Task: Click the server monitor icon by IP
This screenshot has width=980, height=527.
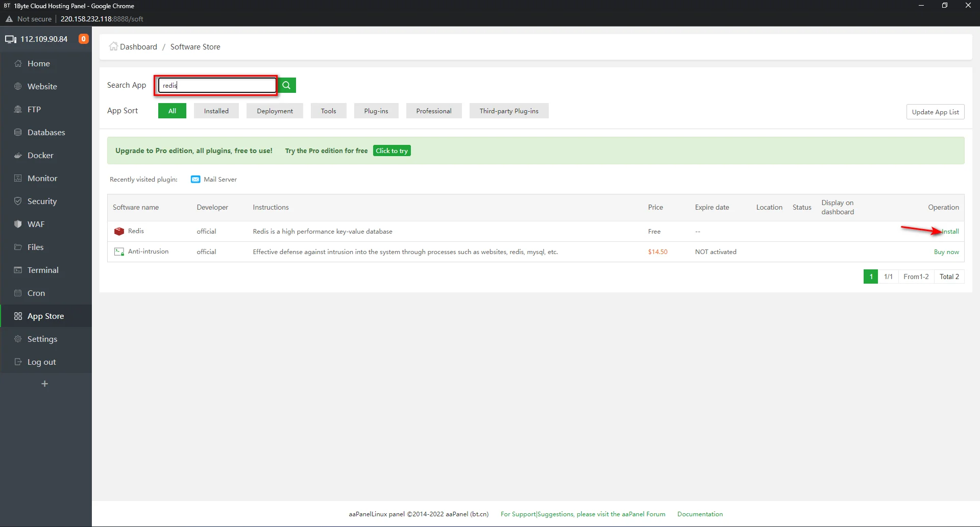Action: [11, 39]
